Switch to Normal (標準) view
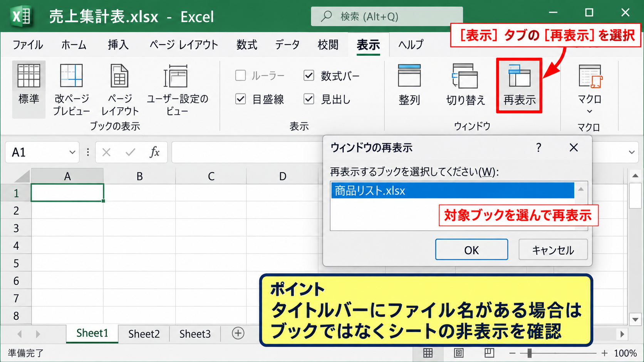 coord(29,89)
